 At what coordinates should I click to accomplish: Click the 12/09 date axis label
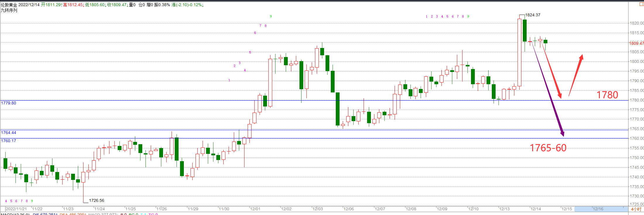click(442, 209)
